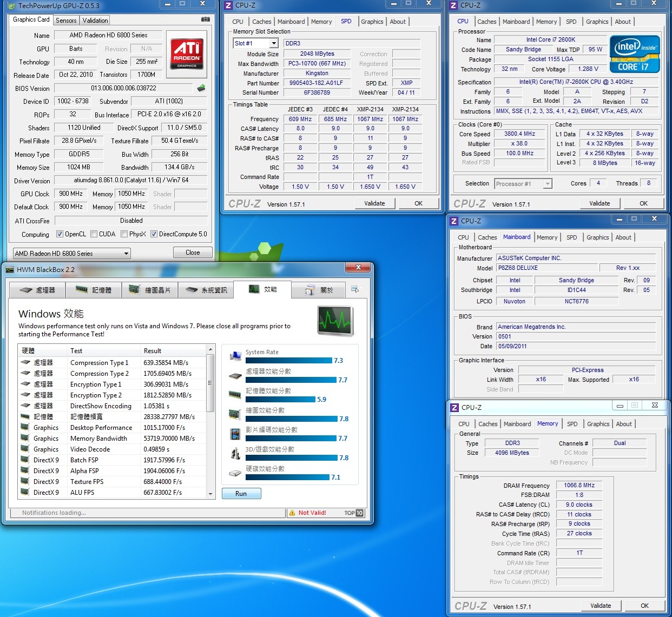Enable the CUDA checkbox
The width and height of the screenshot is (672, 617).
94,234
